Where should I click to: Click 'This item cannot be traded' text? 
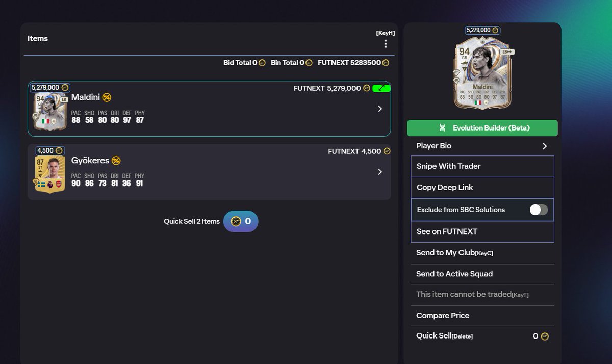[x=464, y=294]
